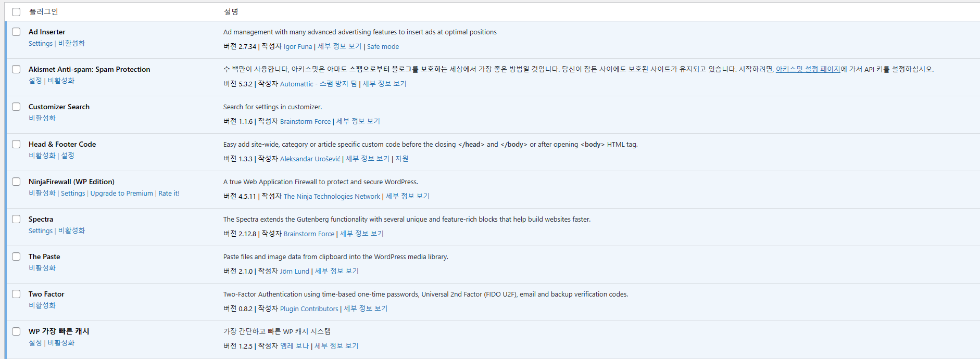Image resolution: width=980 pixels, height=359 pixels.
Task: Toggle the select-all plugins checkbox in header
Action: [x=16, y=12]
